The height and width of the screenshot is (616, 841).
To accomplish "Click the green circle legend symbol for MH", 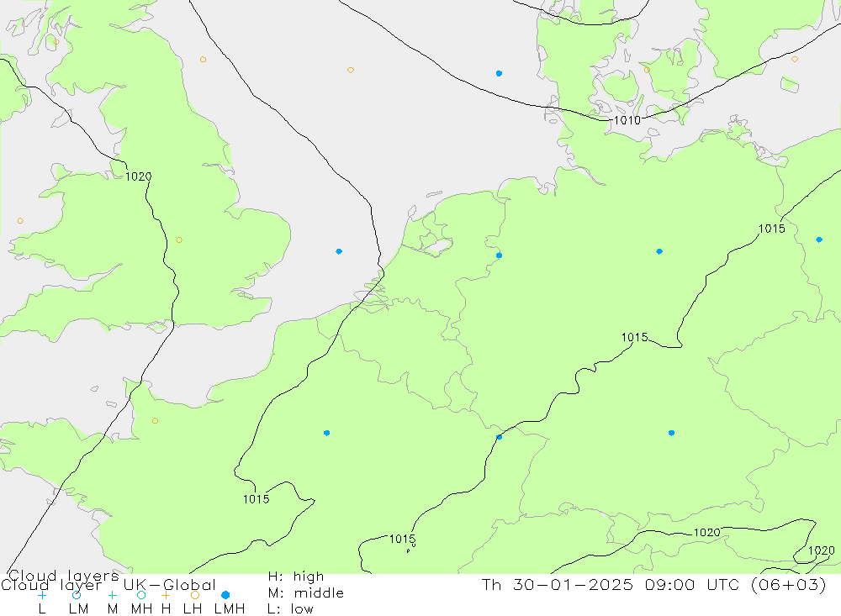I will [x=141, y=595].
